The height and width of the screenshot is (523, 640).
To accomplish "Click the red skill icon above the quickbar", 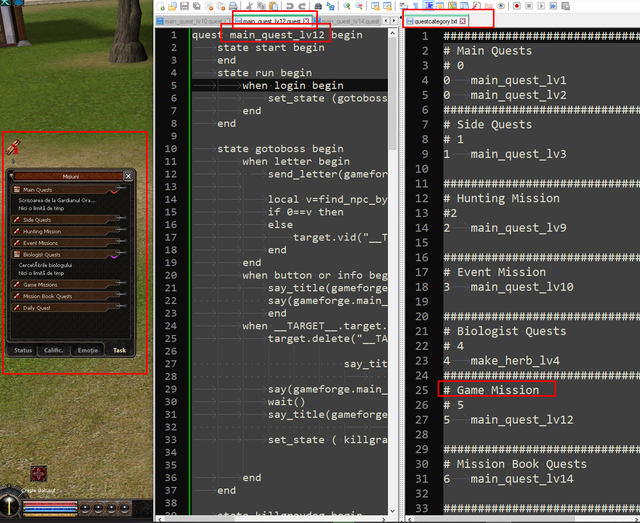I will [39, 474].
